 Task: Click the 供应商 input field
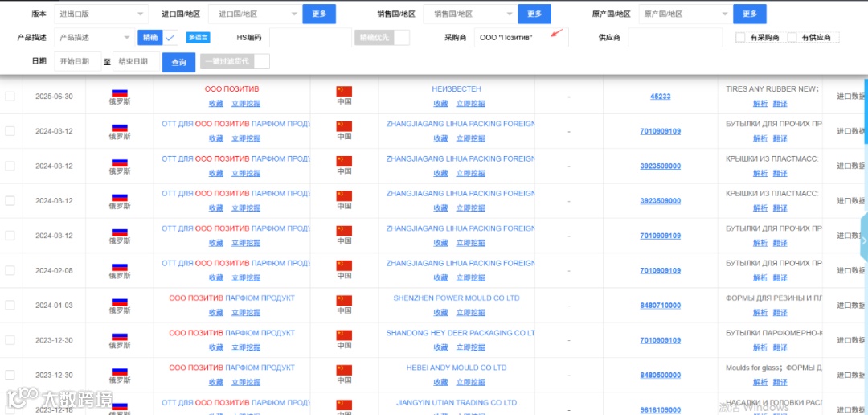click(675, 38)
